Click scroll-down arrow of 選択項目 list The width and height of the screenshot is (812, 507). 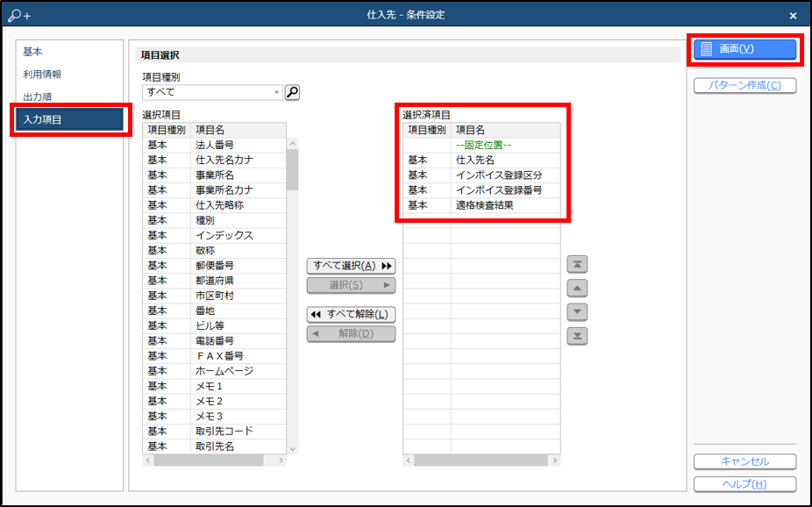[x=293, y=449]
